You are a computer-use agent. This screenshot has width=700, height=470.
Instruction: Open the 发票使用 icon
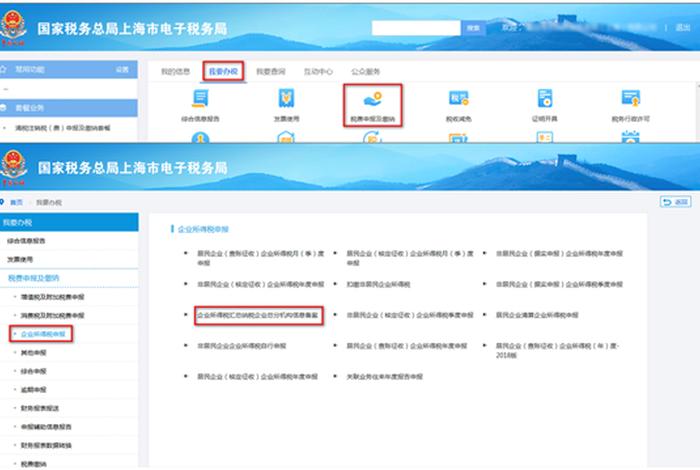tap(287, 104)
